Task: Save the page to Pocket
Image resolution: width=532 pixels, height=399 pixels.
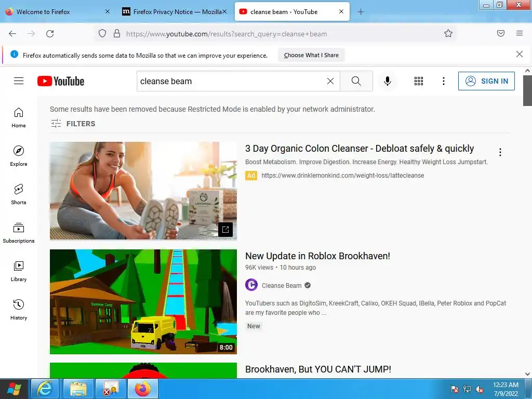Action: coord(501,33)
